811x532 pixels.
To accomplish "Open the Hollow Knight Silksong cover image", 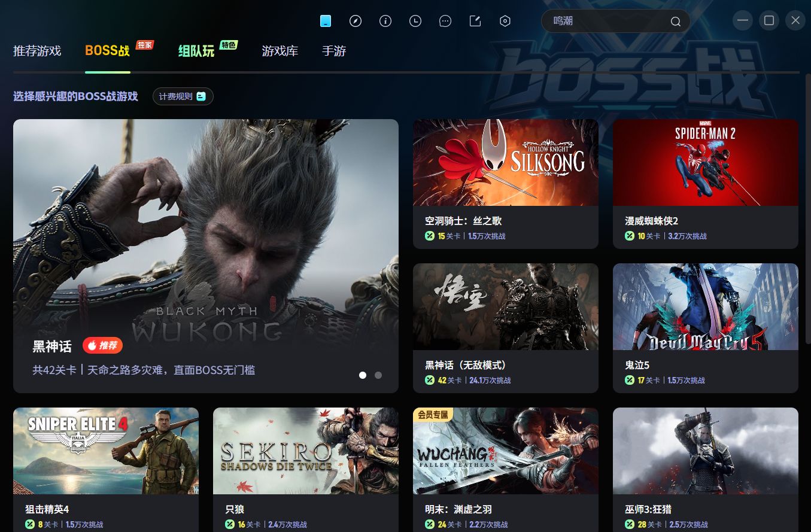I will (x=506, y=163).
